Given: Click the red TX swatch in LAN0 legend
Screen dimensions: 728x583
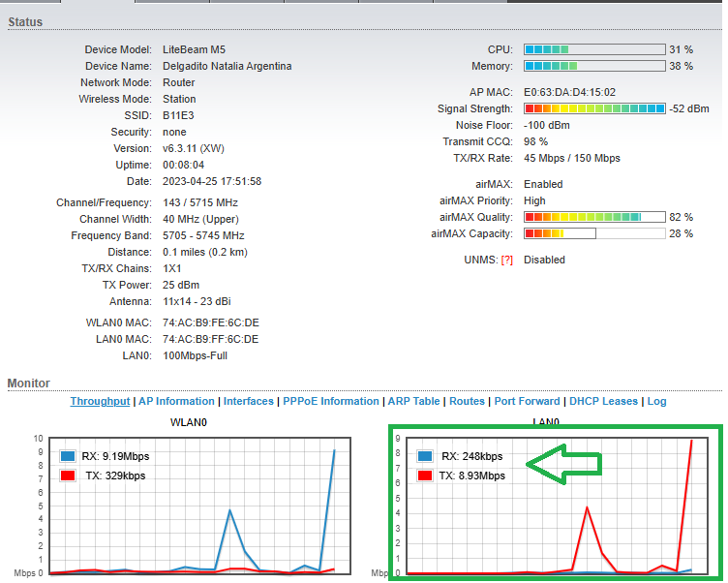Looking at the screenshot, I should pos(425,476).
